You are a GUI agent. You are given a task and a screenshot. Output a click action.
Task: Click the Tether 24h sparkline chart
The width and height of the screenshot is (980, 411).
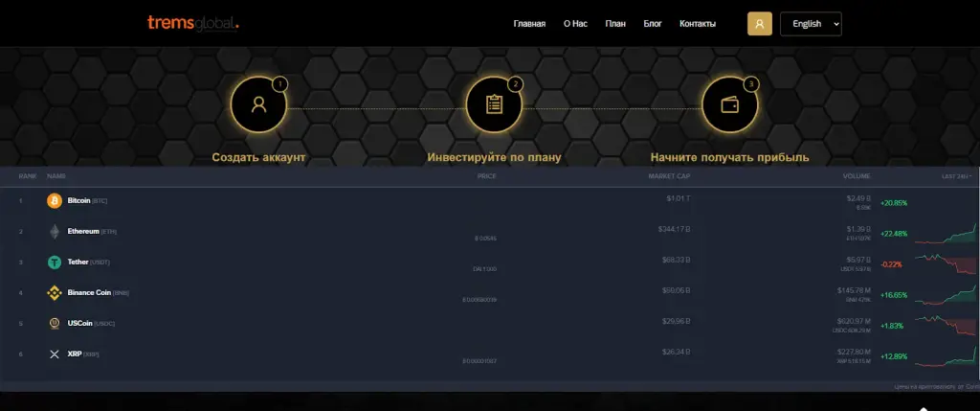[x=945, y=264]
